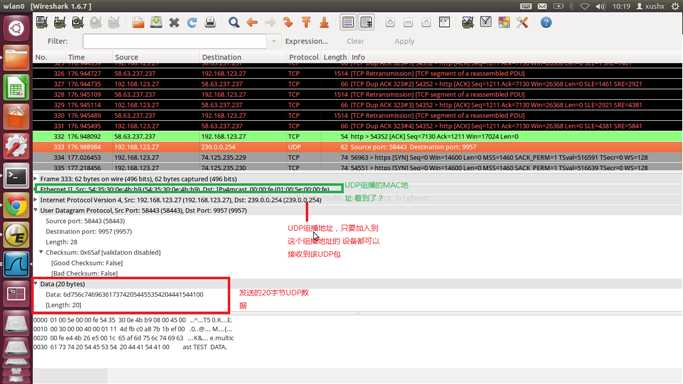Launch the Terminal from the dock
This screenshot has height=384, width=683.
pyautogui.click(x=16, y=176)
